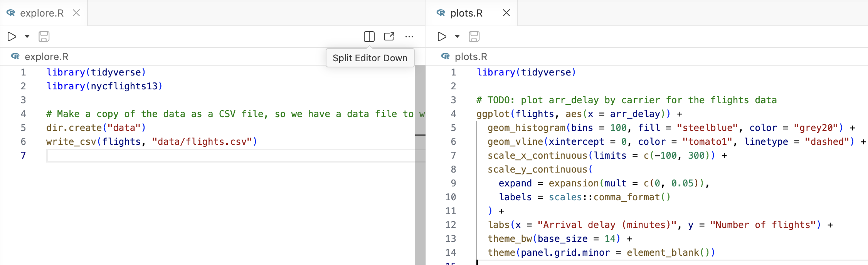Place cursor on empty line 7 of explore.R
Viewport: 868px width, 265px height.
point(236,156)
